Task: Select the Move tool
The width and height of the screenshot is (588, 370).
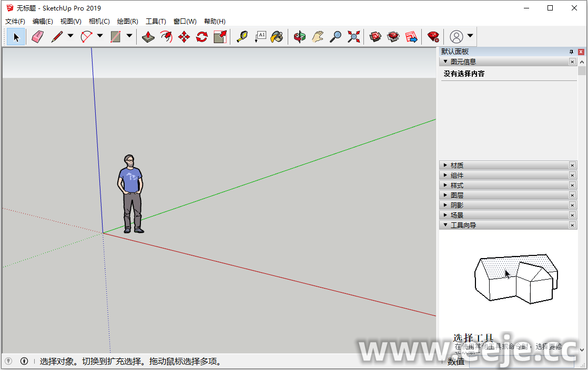Action: point(184,37)
